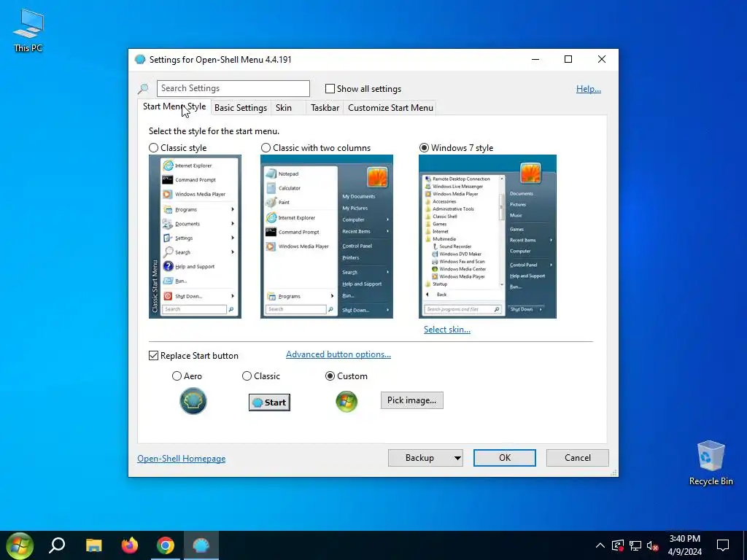Click the Classic Start button image

pyautogui.click(x=269, y=402)
